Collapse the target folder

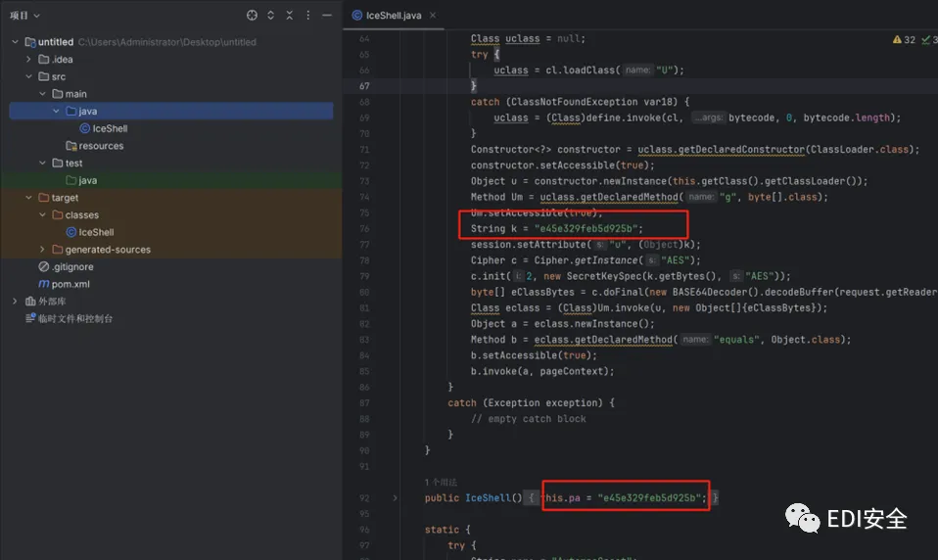pyautogui.click(x=28, y=198)
